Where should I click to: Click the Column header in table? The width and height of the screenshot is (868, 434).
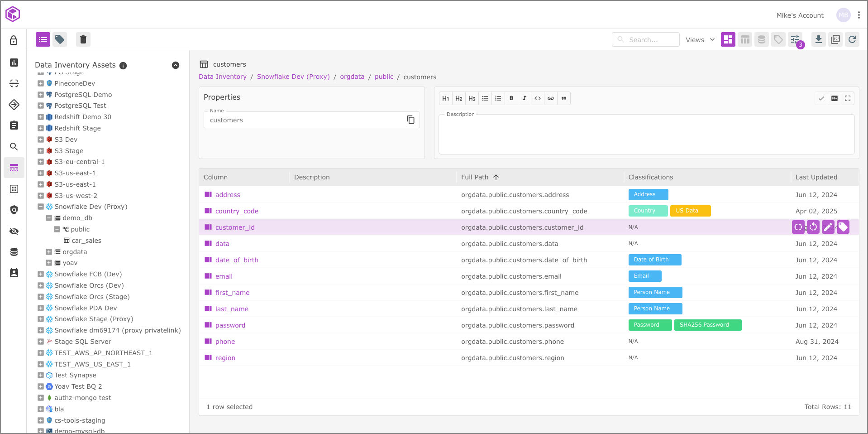coord(215,177)
